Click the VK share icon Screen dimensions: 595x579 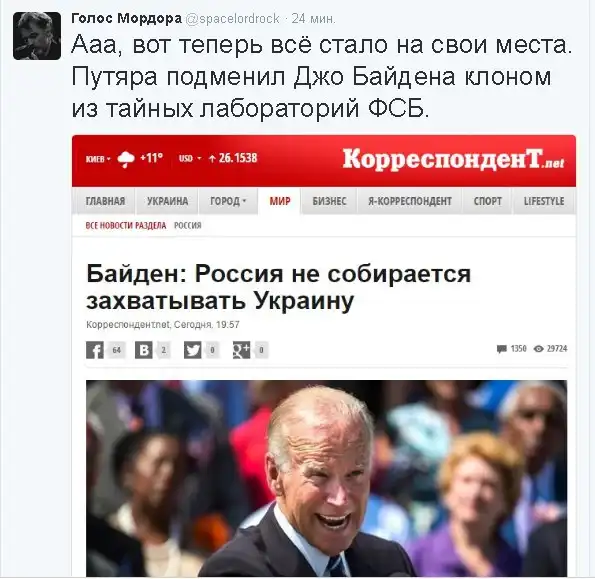(143, 350)
